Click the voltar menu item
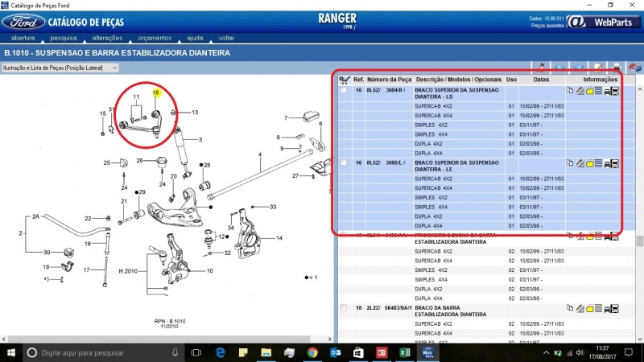644x362 pixels. [x=226, y=38]
